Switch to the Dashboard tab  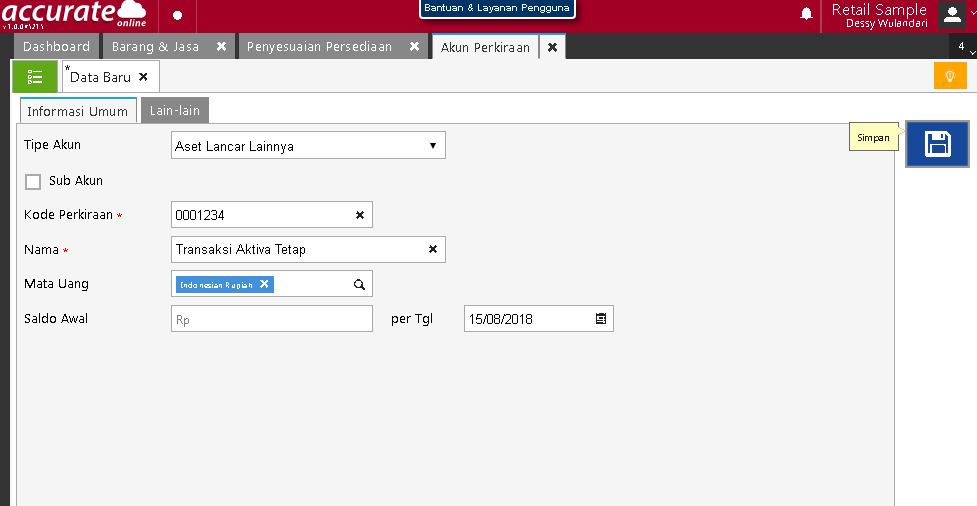pyautogui.click(x=56, y=47)
